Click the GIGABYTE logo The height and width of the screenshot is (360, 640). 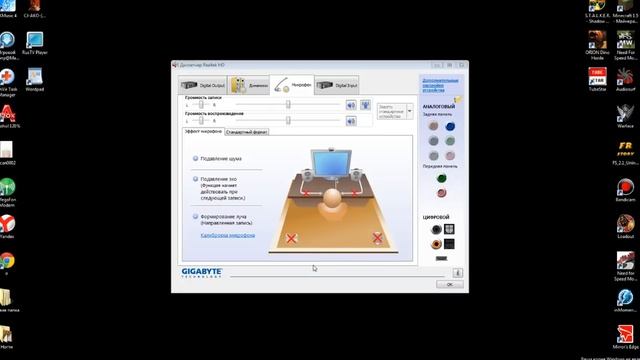click(x=201, y=273)
